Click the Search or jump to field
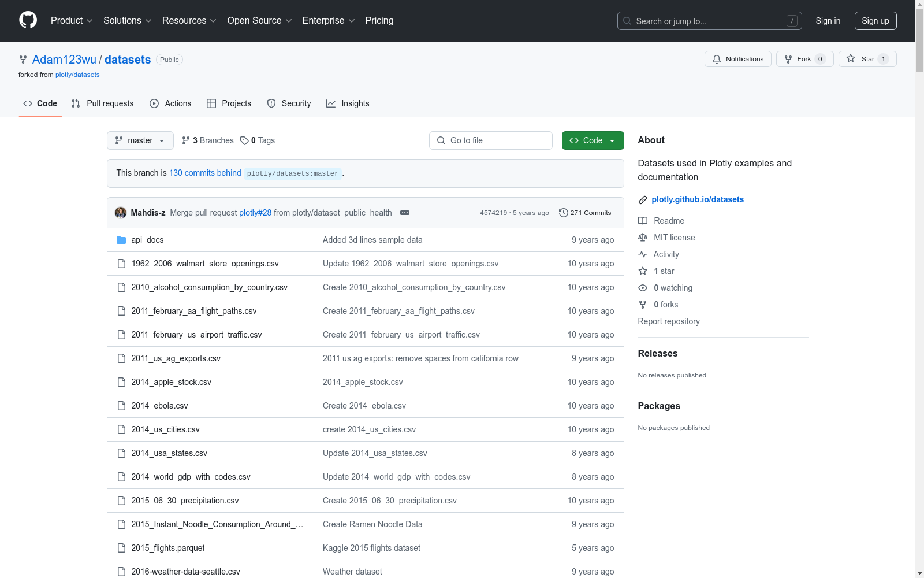The width and height of the screenshot is (924, 578). (x=710, y=21)
